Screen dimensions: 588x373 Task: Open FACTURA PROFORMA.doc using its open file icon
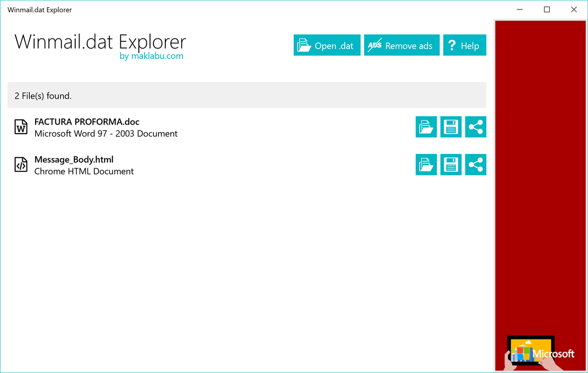426,127
